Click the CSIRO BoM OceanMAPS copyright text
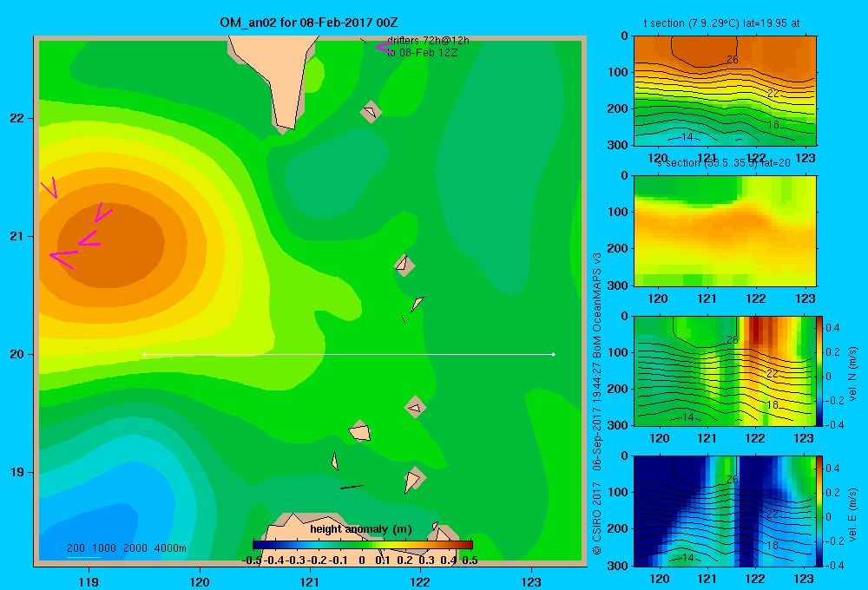Screen dimensions: 868x590 click(597, 403)
